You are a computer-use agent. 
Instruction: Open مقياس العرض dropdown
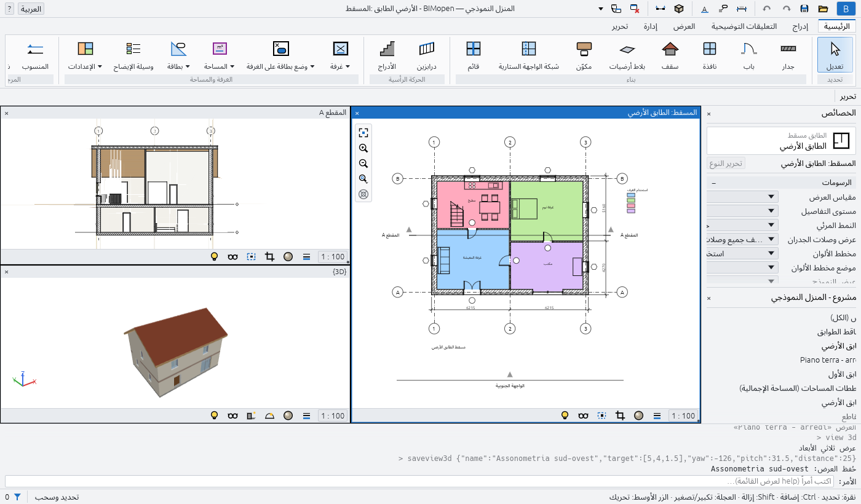(x=742, y=197)
